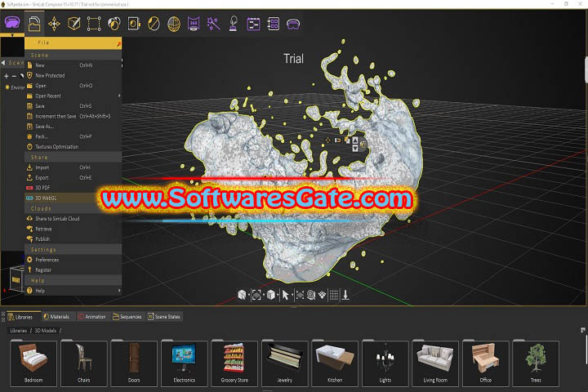Screen dimensions: 588x392
Task: Toggle the viewport grid icon
Action: (334, 295)
